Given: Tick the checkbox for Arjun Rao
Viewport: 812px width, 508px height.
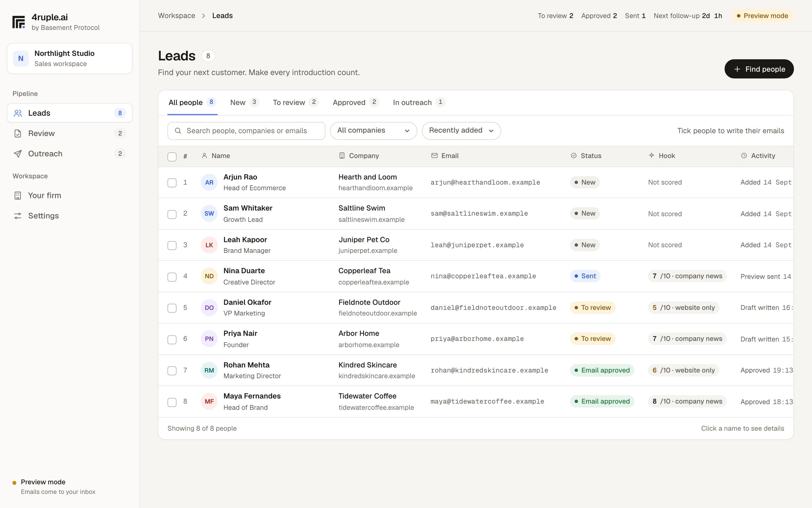Looking at the screenshot, I should tap(172, 183).
